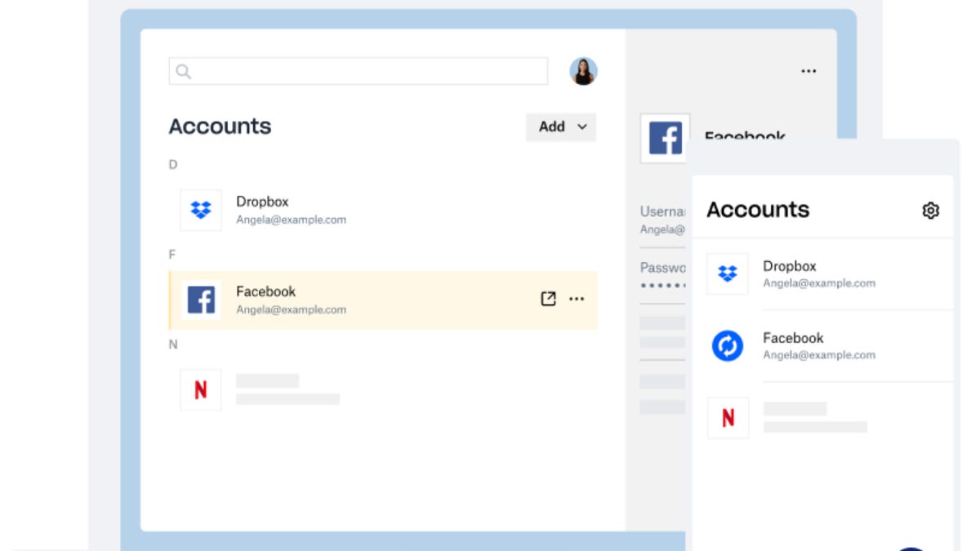
Task: Select the Dropbox account icon in the list
Action: pos(201,210)
